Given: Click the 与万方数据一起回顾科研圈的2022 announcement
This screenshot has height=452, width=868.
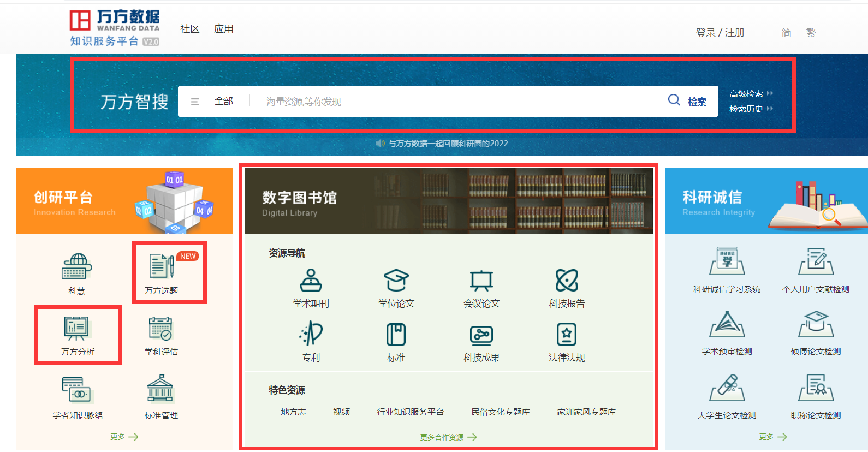Looking at the screenshot, I should click(448, 144).
